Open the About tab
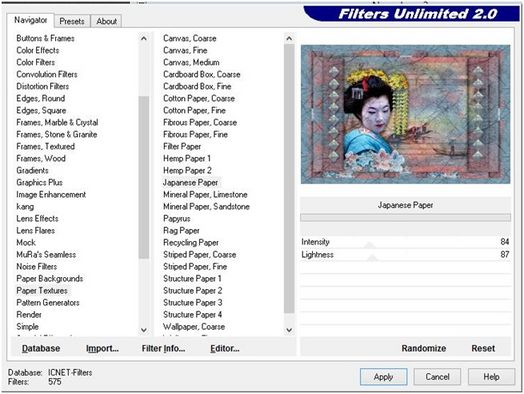Image resolution: width=524 pixels, height=394 pixels. pyautogui.click(x=107, y=21)
